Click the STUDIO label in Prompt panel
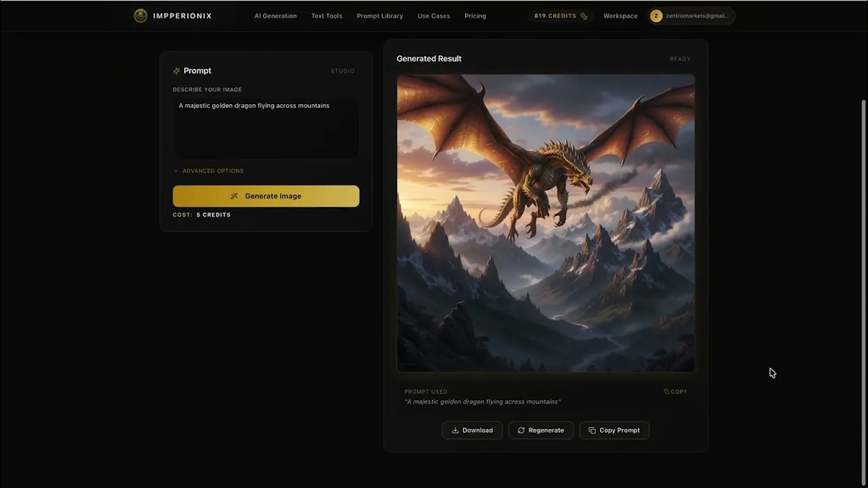868x488 pixels. click(343, 71)
